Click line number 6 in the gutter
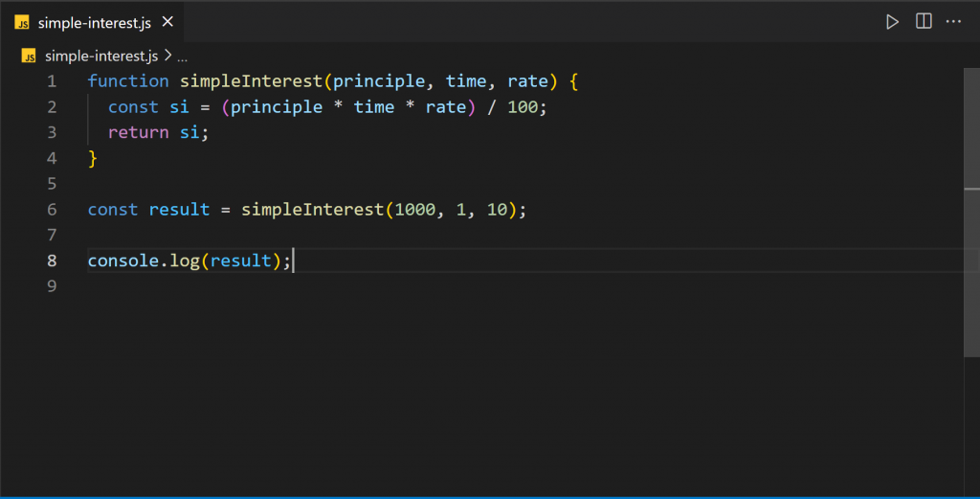The image size is (980, 499). click(x=52, y=210)
